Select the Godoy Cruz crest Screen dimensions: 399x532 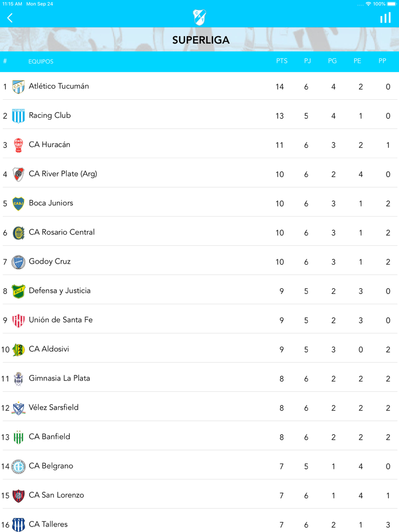(18, 262)
